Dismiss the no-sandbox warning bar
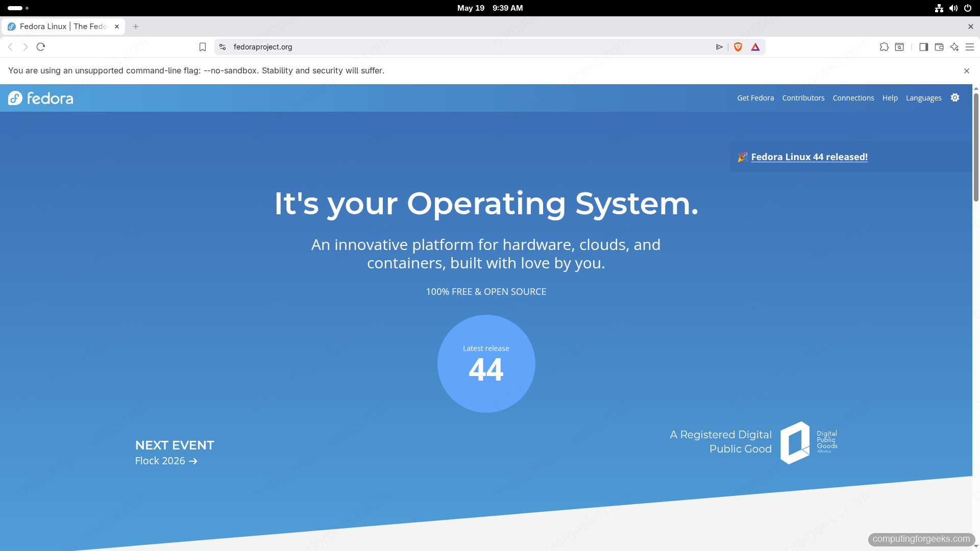Viewport: 980px width, 551px height. [x=967, y=71]
